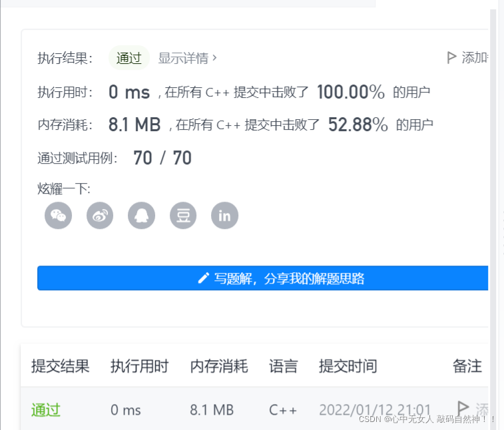Screen dimensions: 504x430
Task: Share result to LinkedIn
Action: click(224, 215)
